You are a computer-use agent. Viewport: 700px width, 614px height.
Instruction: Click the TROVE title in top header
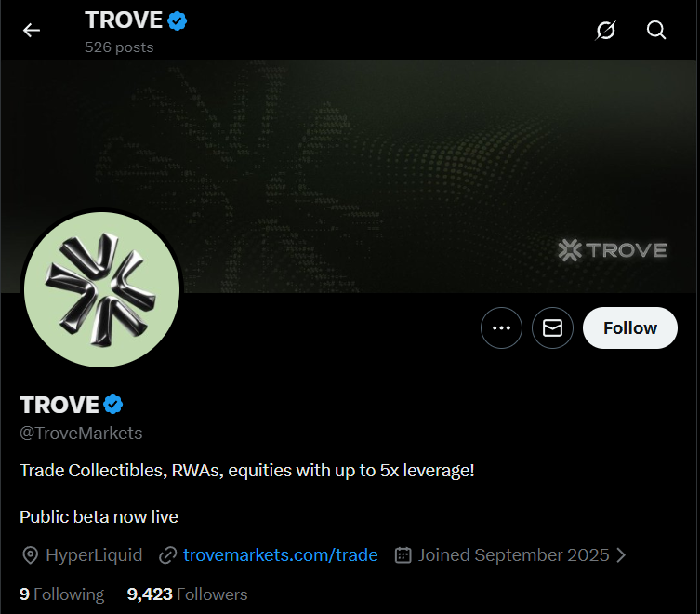click(124, 20)
